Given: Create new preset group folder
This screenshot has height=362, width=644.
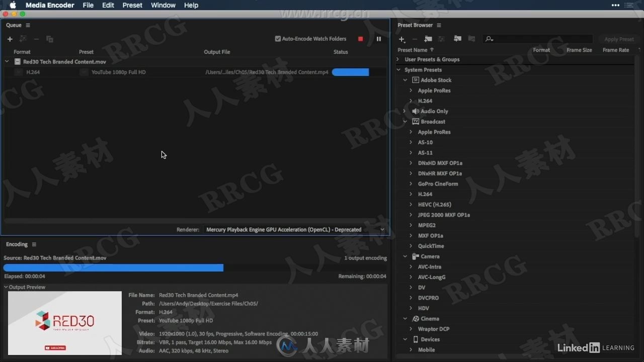Looking at the screenshot, I should pos(428,39).
